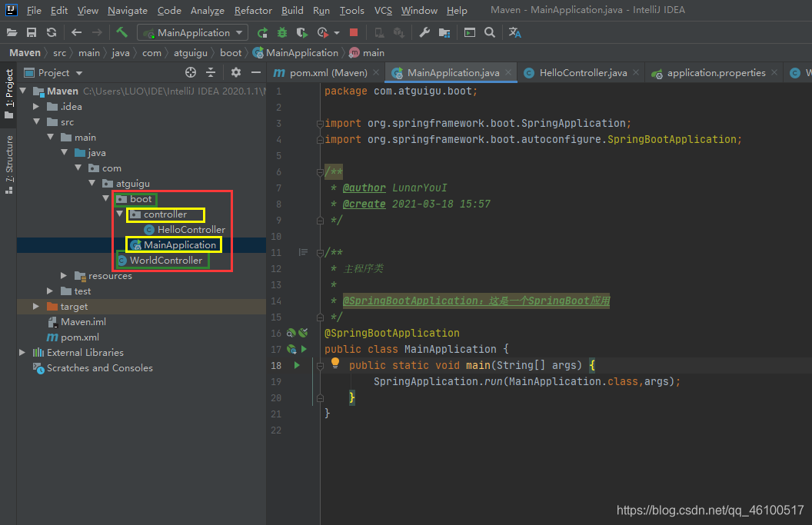The image size is (812, 525).
Task: Open the Project view type dropdown
Action: (79, 73)
